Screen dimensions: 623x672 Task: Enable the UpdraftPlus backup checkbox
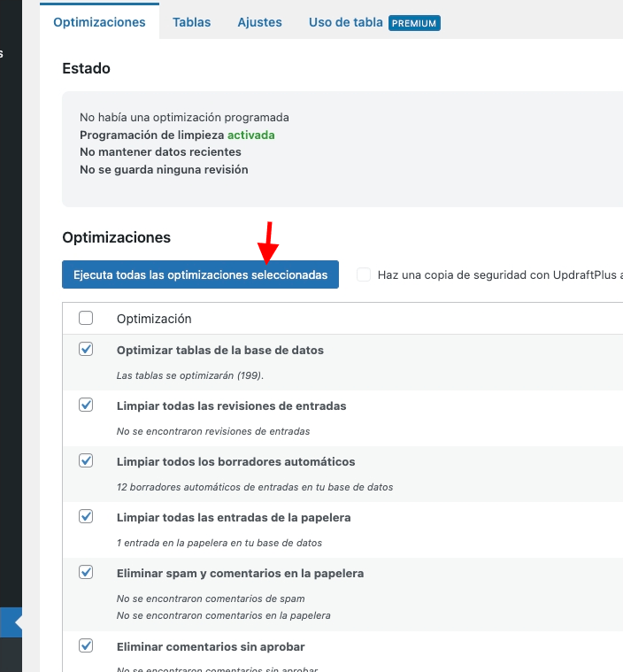(364, 275)
